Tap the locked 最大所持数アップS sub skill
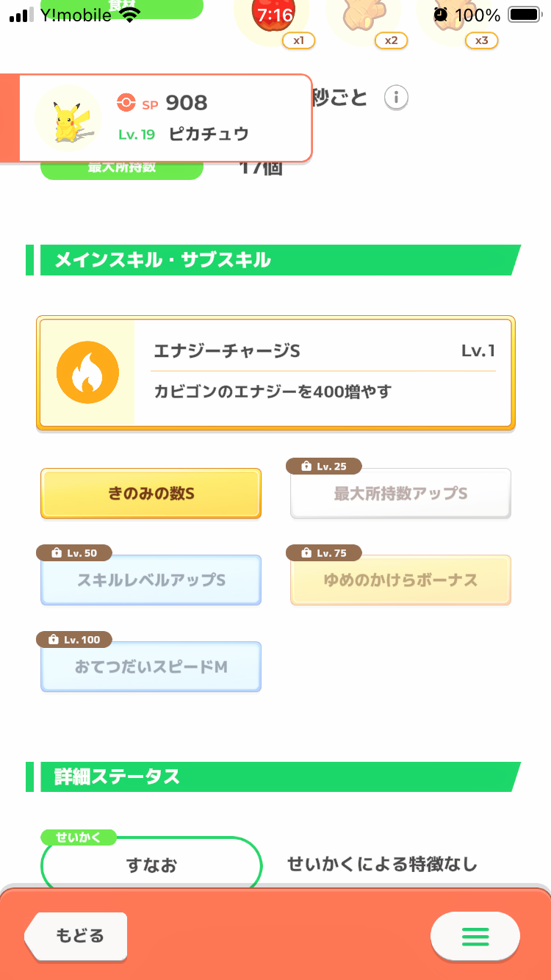Screen dimensions: 551x980 pos(400,494)
